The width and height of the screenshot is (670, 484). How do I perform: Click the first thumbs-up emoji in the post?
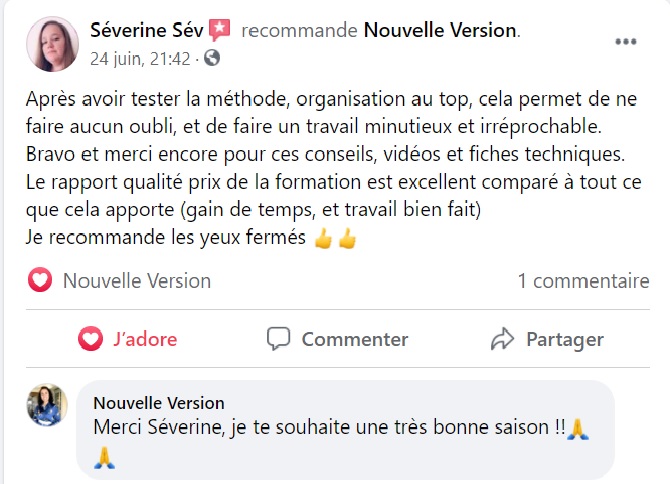coord(322,240)
